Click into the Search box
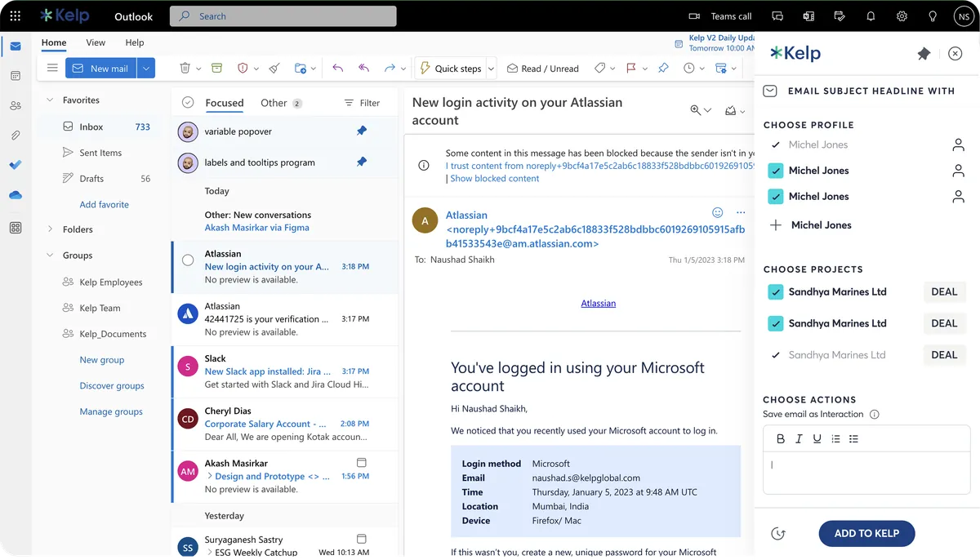The image size is (980, 560). (x=283, y=16)
